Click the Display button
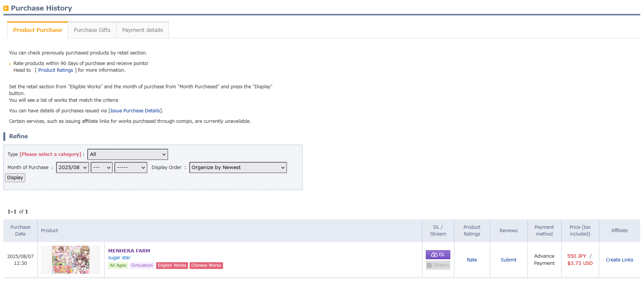Image resolution: width=644 pixels, height=284 pixels. click(15, 178)
